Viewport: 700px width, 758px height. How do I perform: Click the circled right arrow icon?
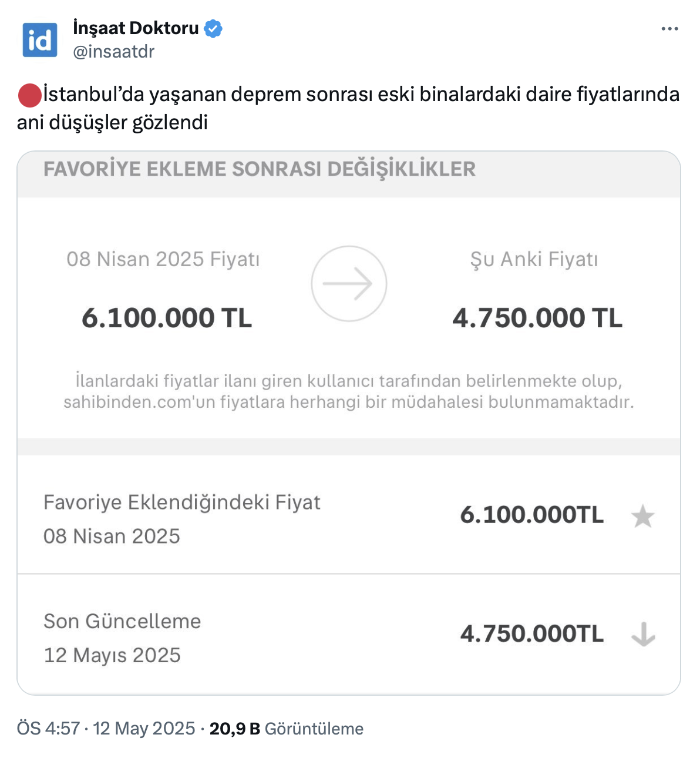tap(349, 284)
